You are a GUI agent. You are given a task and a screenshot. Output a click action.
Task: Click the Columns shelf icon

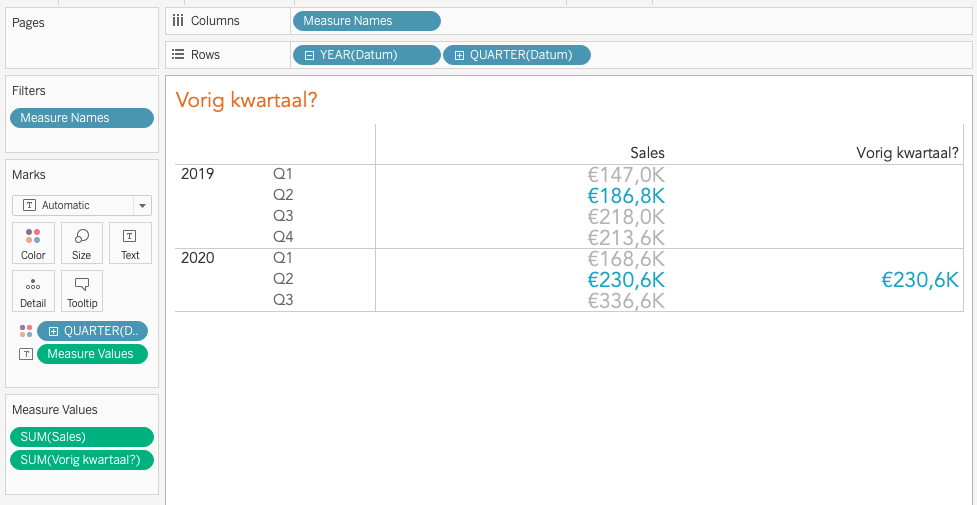coord(177,20)
